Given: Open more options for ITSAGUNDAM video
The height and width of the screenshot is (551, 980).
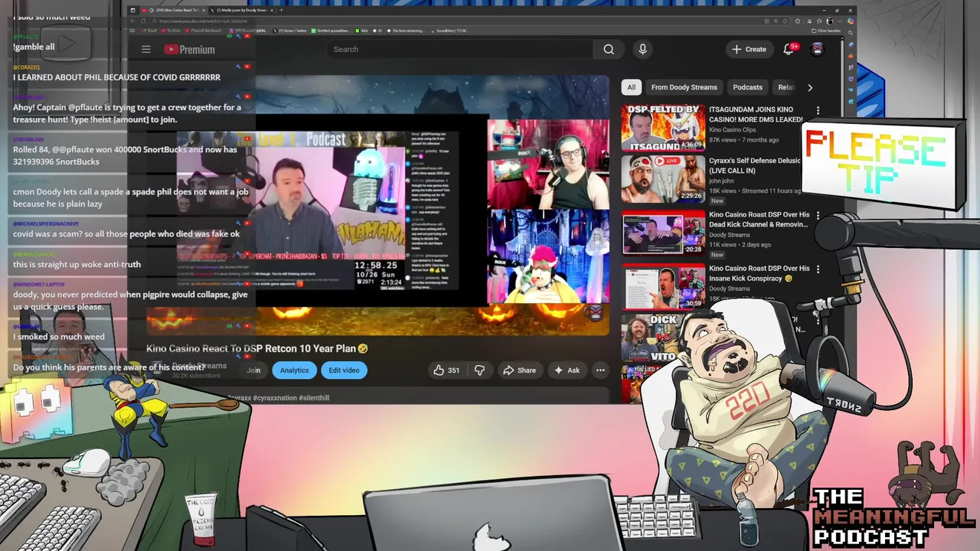Looking at the screenshot, I should click(818, 111).
